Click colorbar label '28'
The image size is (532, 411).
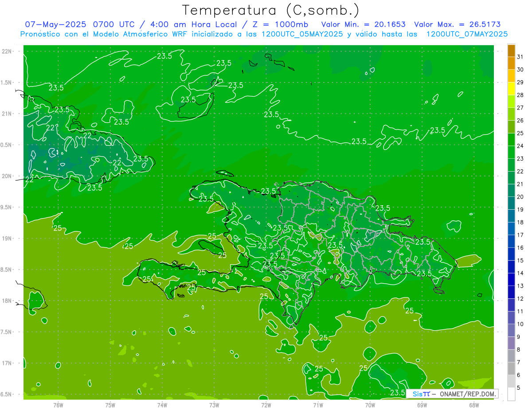pos(520,95)
